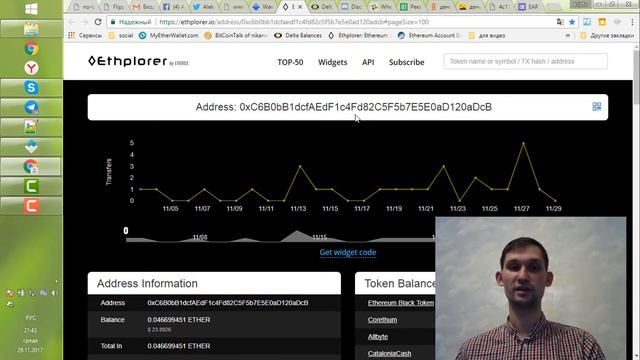
Task: Open the taskbar clock showing 21:43
Action: tap(30, 330)
